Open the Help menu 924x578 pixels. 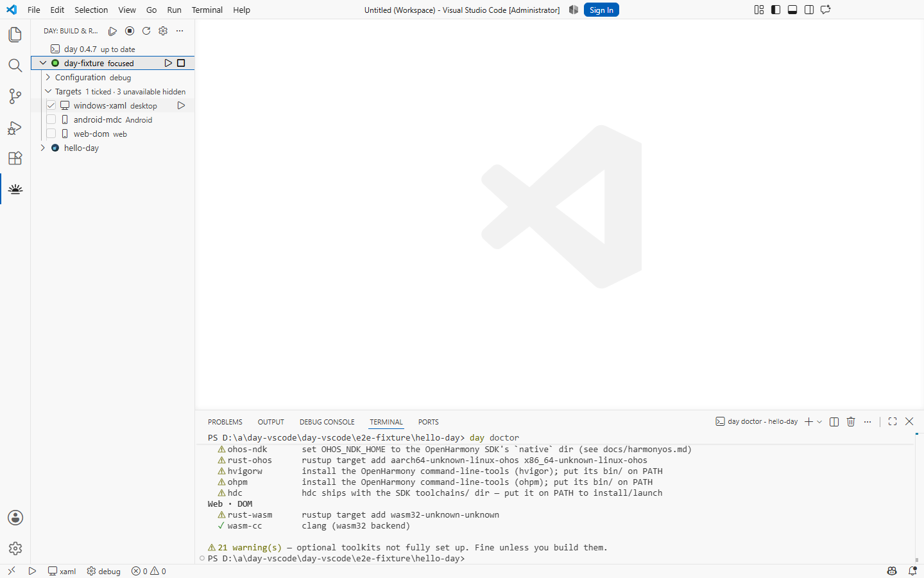[241, 10]
